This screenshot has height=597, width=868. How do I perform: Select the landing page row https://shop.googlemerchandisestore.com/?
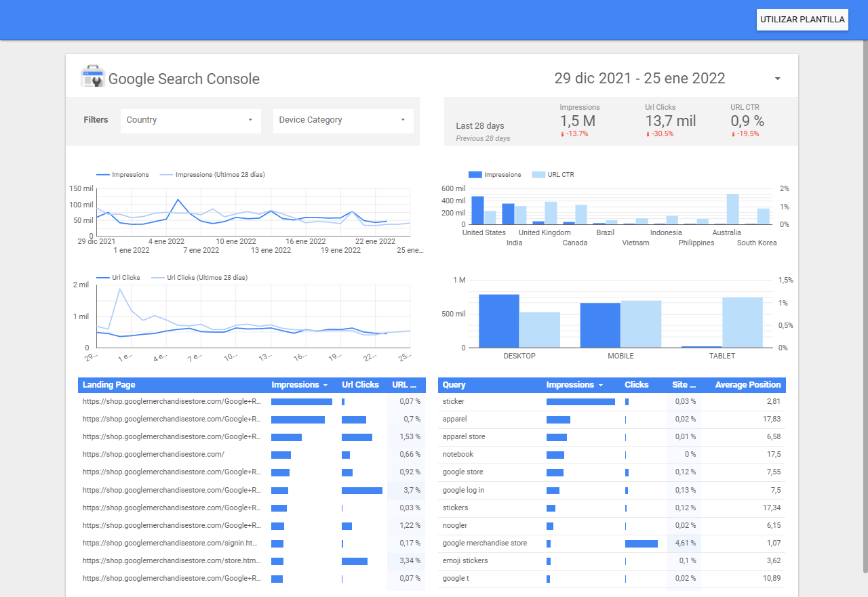tap(252, 455)
